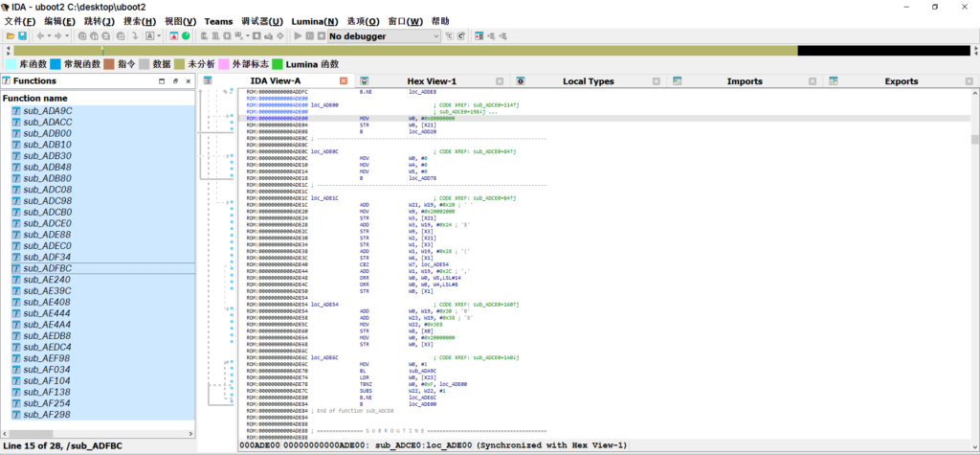Screen dimensions: 980x455
Task: Open the forward-arrow history dropdown
Action: (x=66, y=36)
